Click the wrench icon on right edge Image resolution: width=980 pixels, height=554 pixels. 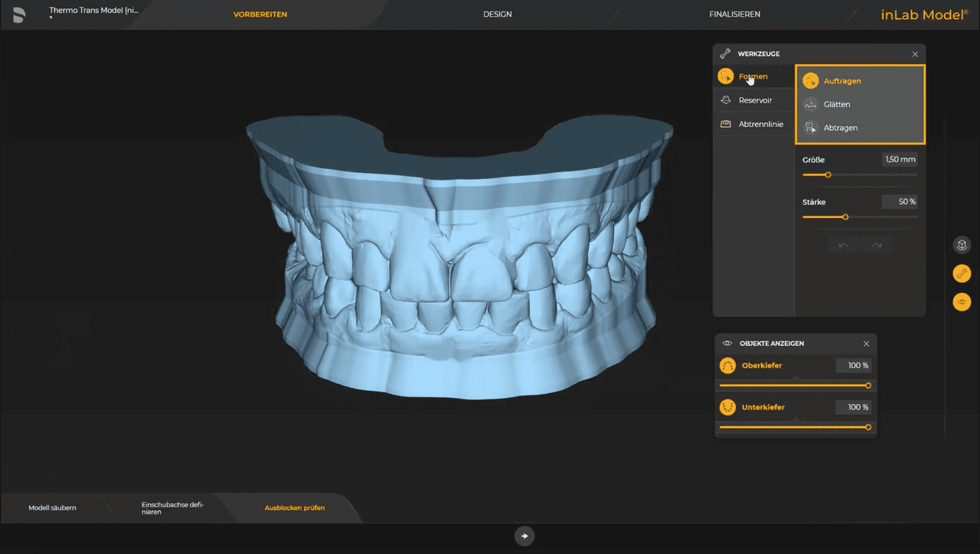[962, 273]
